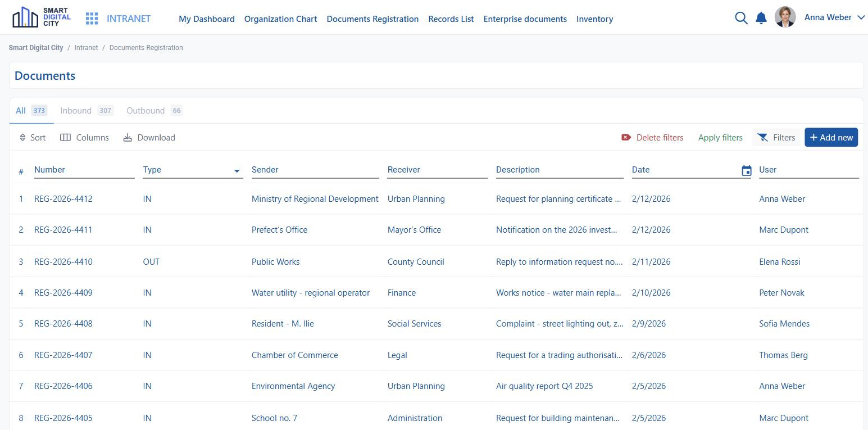Click user Elena Rossi
This screenshot has height=430, width=868.
780,262
